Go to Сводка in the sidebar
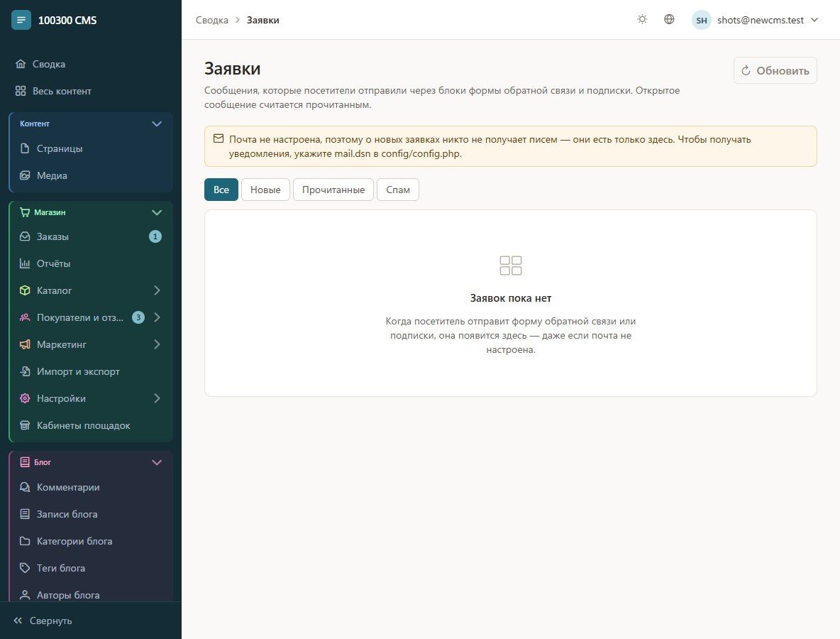This screenshot has width=840, height=639. 91,64
